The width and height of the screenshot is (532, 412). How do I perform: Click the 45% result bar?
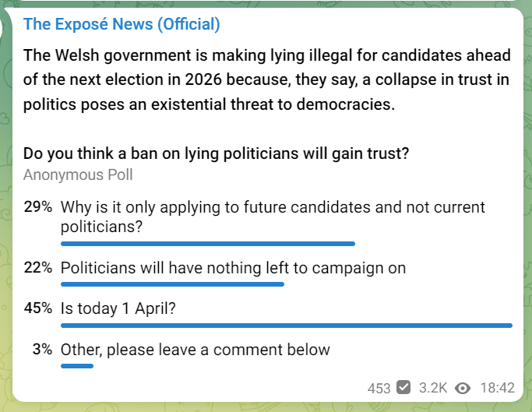tap(287, 326)
